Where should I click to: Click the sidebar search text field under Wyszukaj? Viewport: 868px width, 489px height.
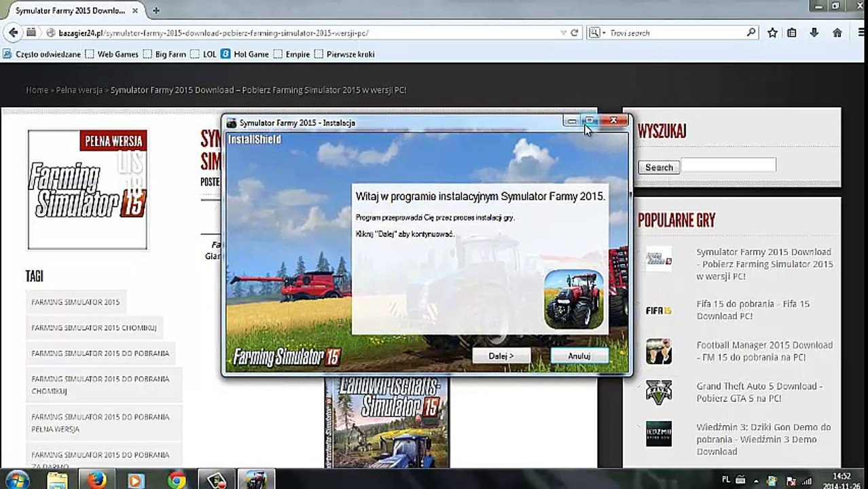728,165
